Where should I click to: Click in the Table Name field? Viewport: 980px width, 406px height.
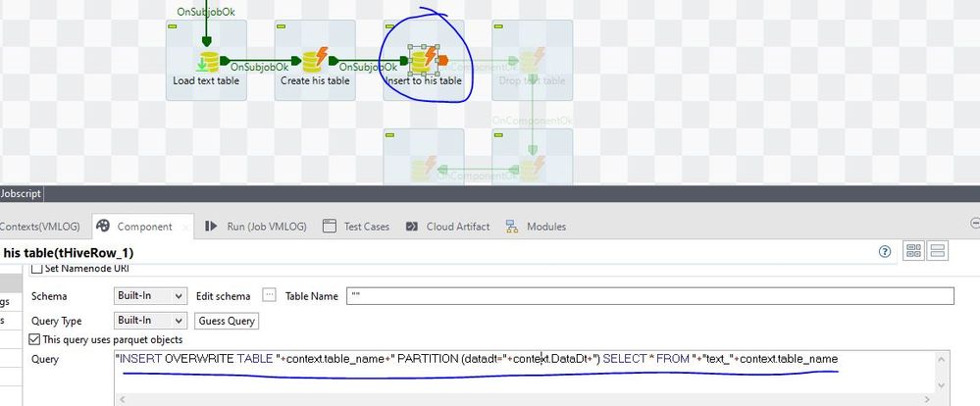[x=650, y=296]
